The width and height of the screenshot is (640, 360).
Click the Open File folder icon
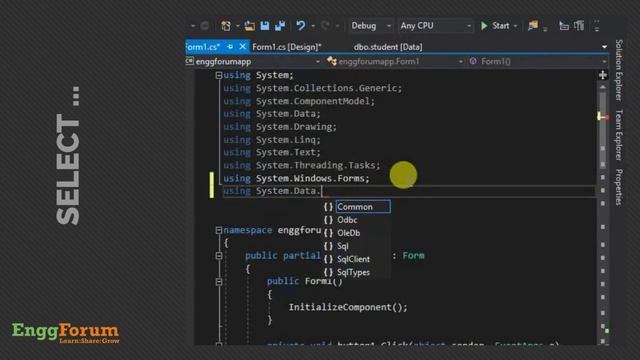(x=249, y=26)
